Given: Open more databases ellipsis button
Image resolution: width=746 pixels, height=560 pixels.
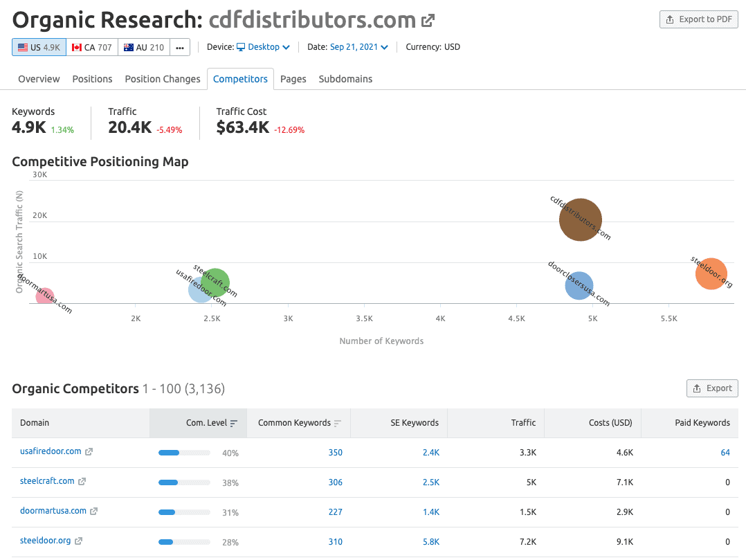Looking at the screenshot, I should pos(180,47).
